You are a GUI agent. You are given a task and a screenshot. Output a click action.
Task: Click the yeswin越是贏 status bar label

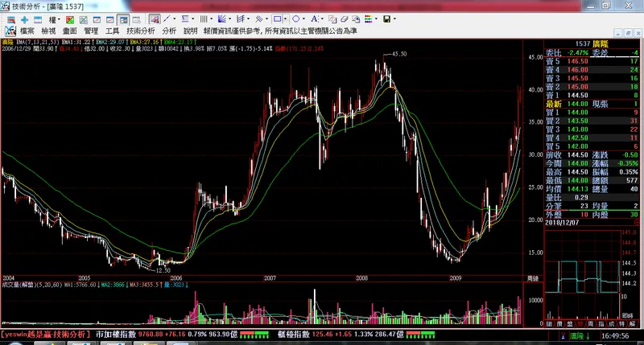click(x=46, y=333)
